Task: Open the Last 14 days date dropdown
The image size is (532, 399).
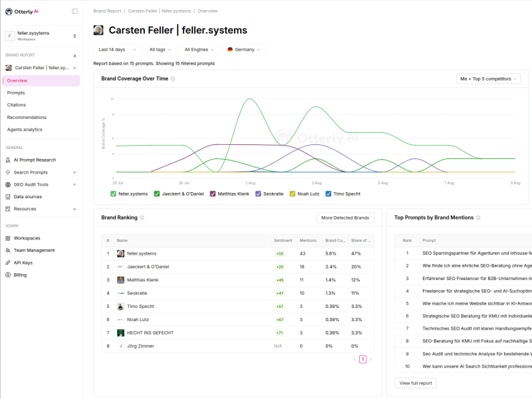Action: (x=117, y=49)
